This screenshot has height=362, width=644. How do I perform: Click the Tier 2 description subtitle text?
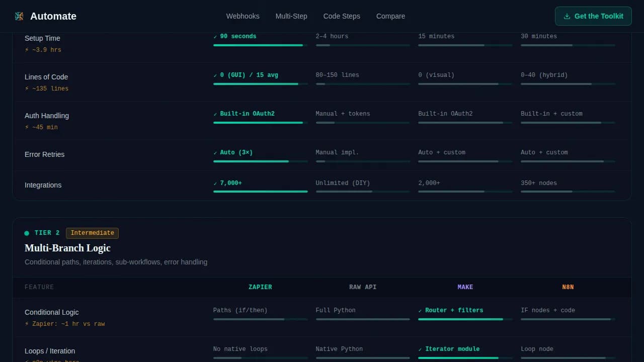[x=116, y=262]
